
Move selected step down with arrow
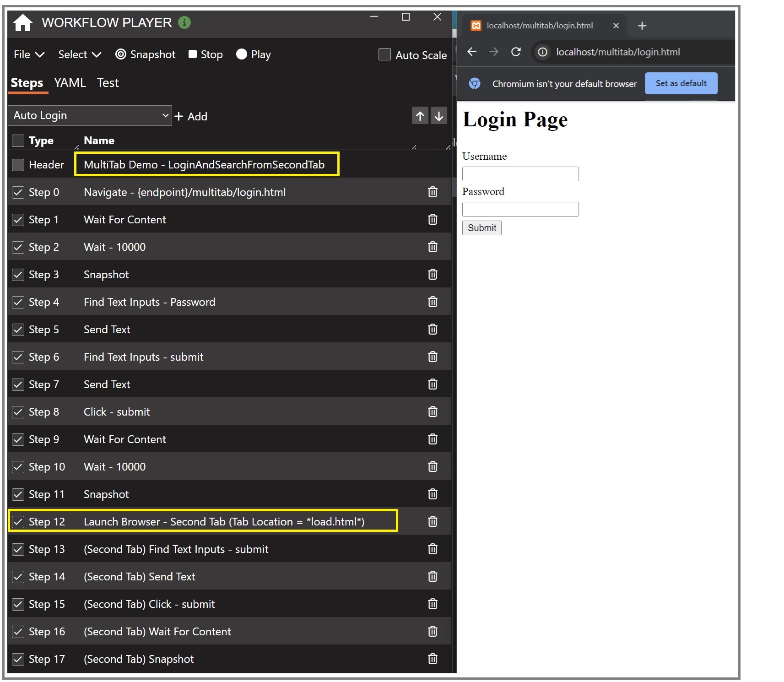pos(438,116)
